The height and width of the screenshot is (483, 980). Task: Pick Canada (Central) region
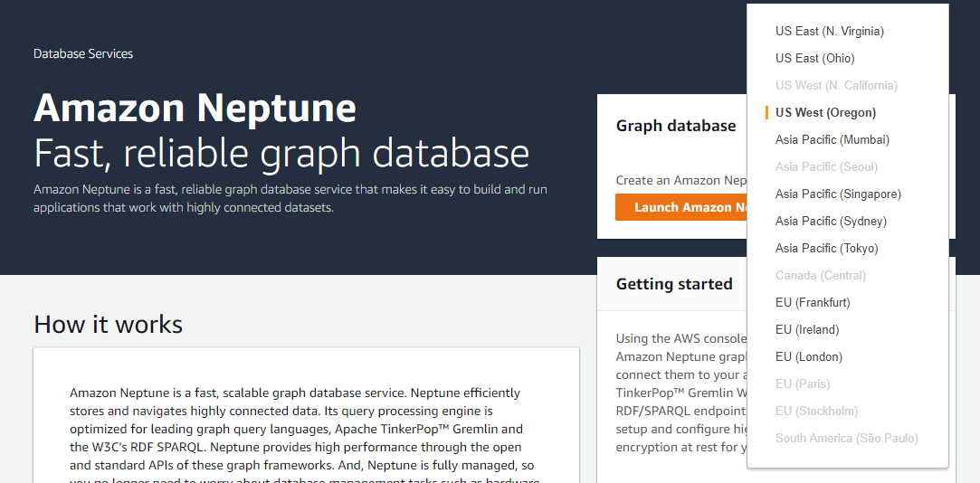(821, 276)
